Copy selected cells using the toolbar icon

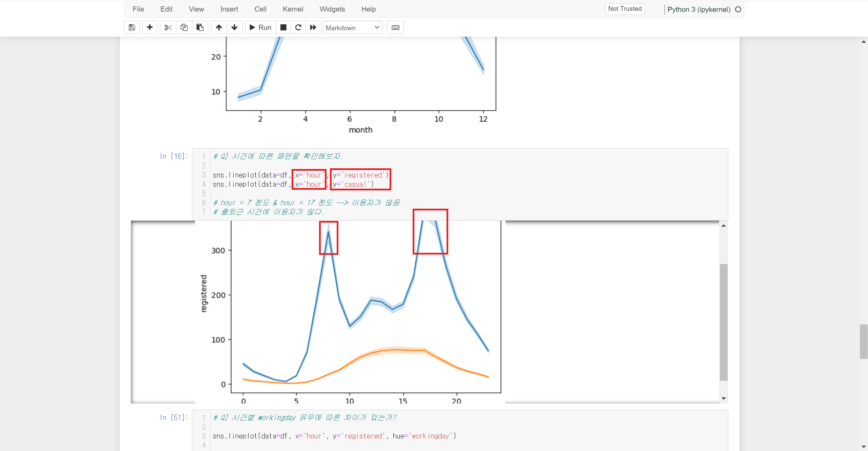coord(184,27)
